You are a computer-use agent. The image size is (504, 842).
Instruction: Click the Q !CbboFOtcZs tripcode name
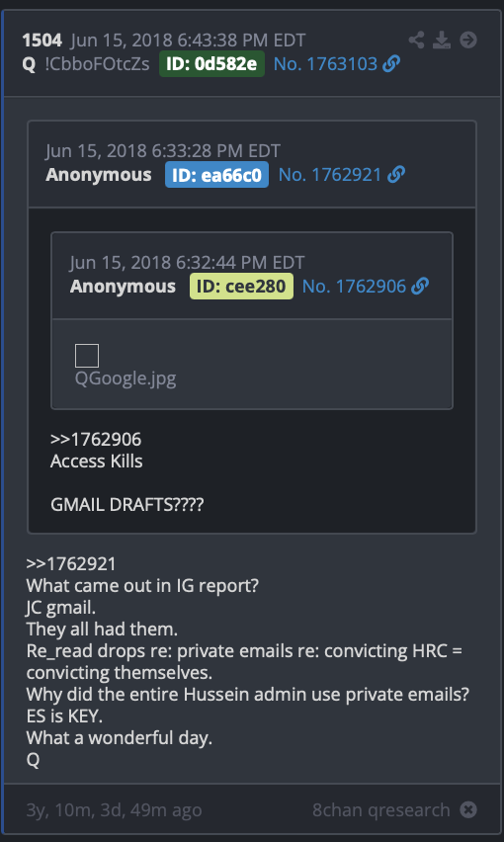point(86,64)
